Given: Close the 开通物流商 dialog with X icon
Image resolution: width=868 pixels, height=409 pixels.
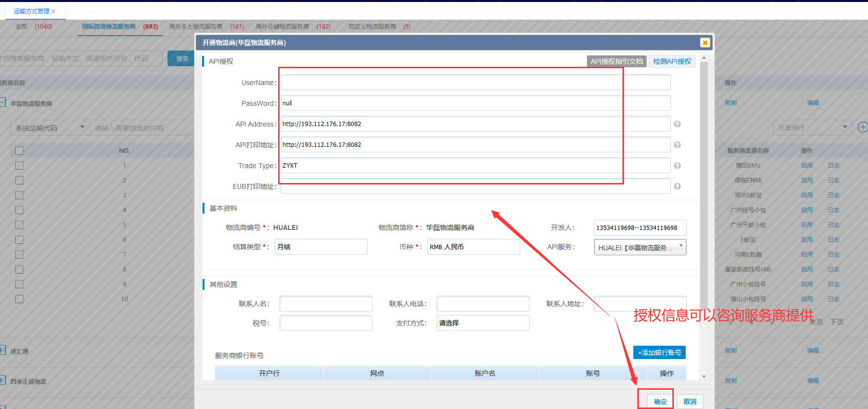Looking at the screenshot, I should (705, 43).
